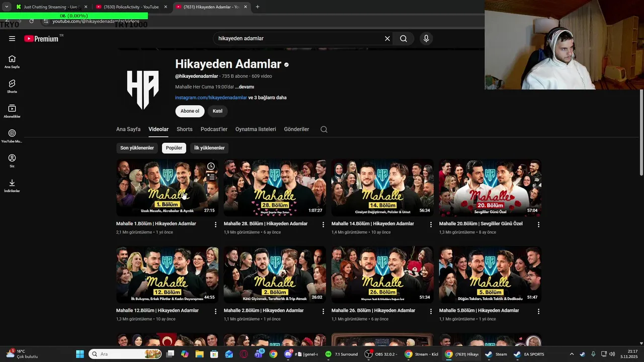Image resolution: width=644 pixels, height=362 pixels.
Task: Go to YouTube Premium home logo
Action: [41, 39]
